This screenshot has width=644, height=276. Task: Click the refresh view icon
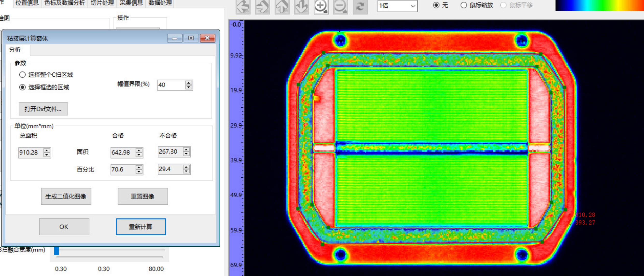[360, 7]
